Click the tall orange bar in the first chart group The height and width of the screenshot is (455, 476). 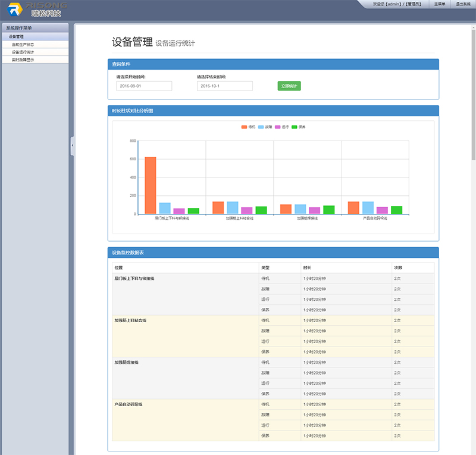click(x=151, y=185)
